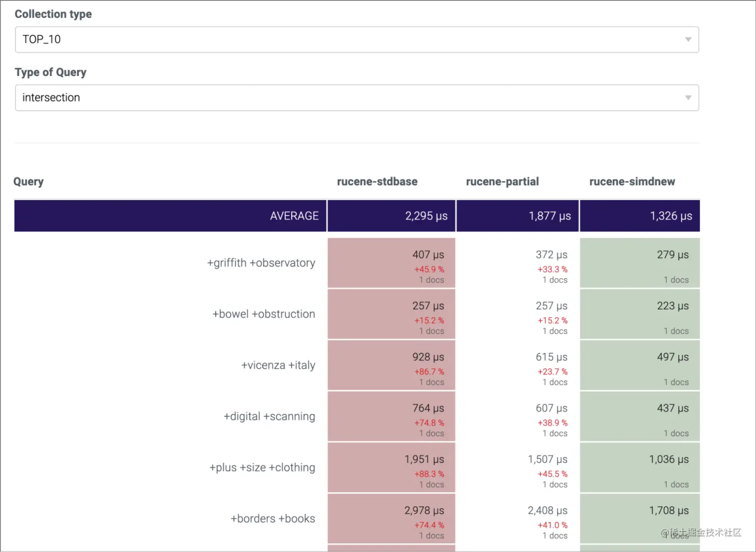756x552 pixels.
Task: Select the rucene-stdbase column header
Action: [377, 182]
